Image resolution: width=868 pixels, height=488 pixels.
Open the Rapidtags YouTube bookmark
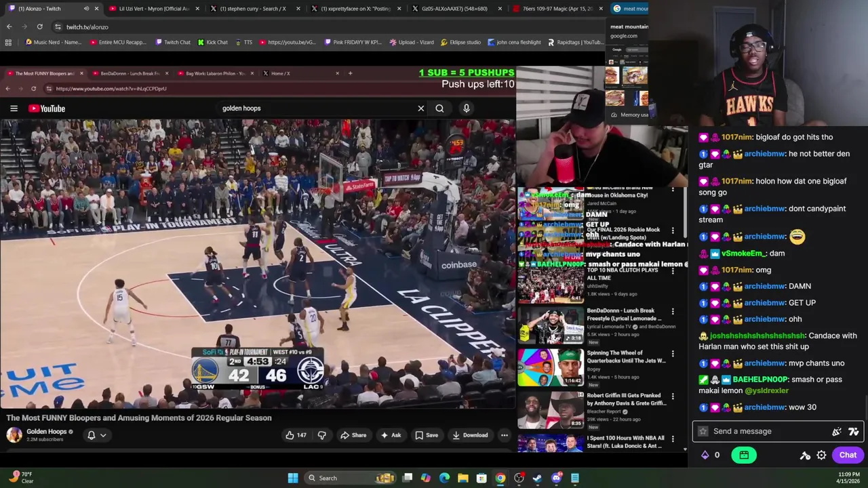pyautogui.click(x=575, y=42)
